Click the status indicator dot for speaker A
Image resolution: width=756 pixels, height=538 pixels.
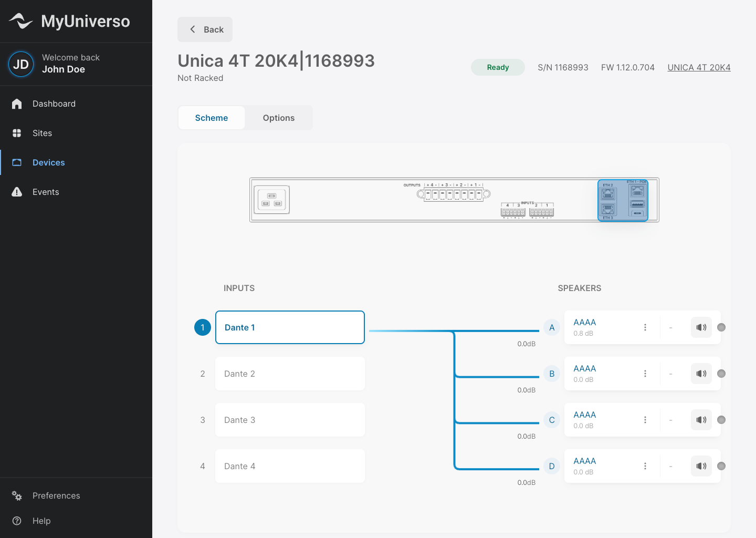click(721, 327)
